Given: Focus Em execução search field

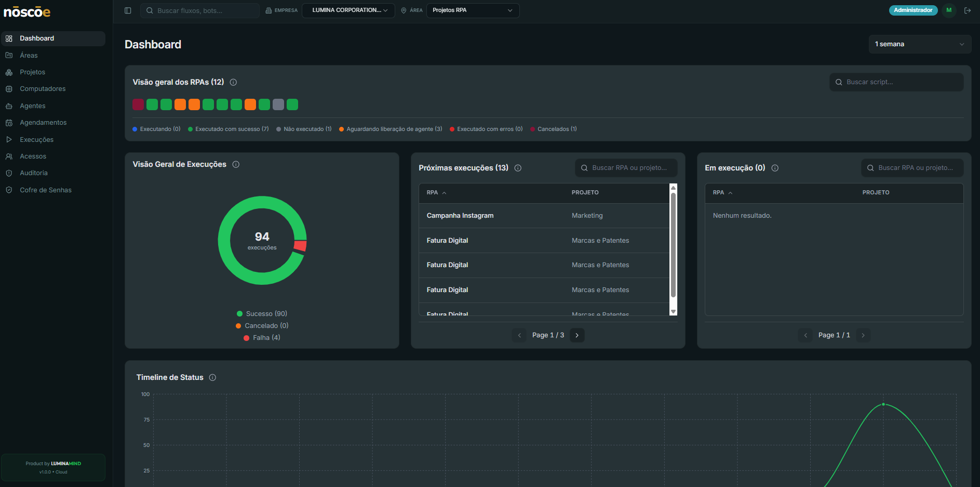Looking at the screenshot, I should click(912, 168).
